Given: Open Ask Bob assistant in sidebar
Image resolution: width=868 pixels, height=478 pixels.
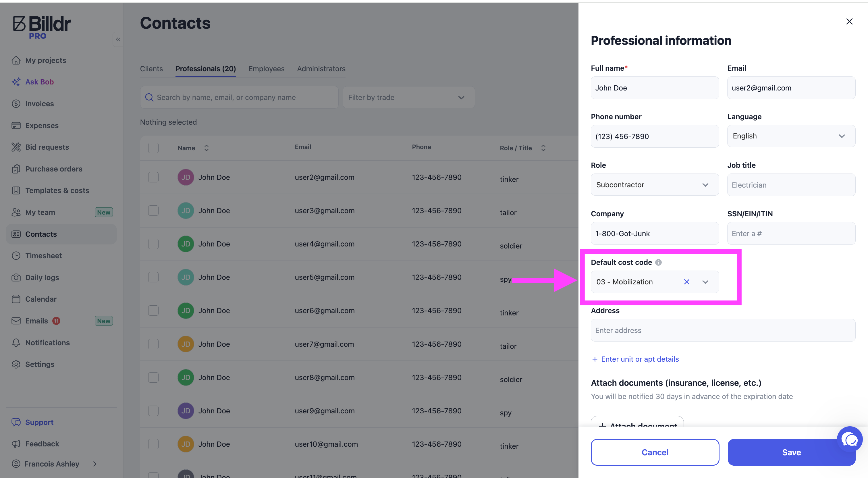Looking at the screenshot, I should click(39, 82).
